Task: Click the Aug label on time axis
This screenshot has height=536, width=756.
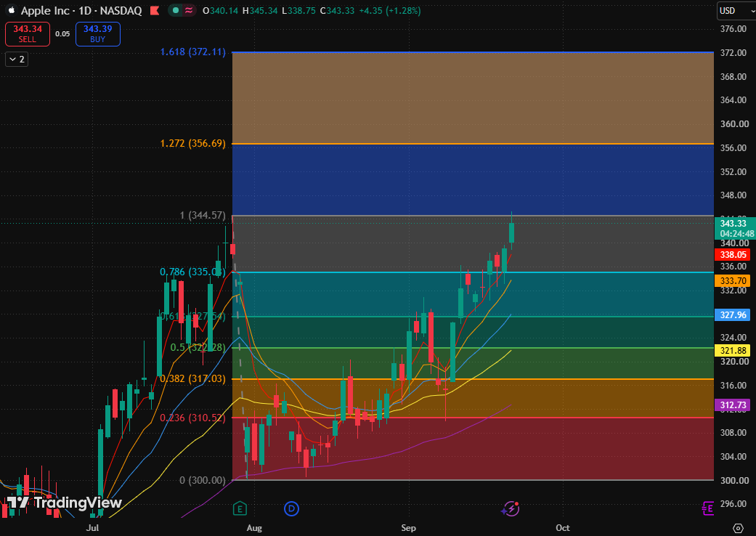Action: point(254,528)
